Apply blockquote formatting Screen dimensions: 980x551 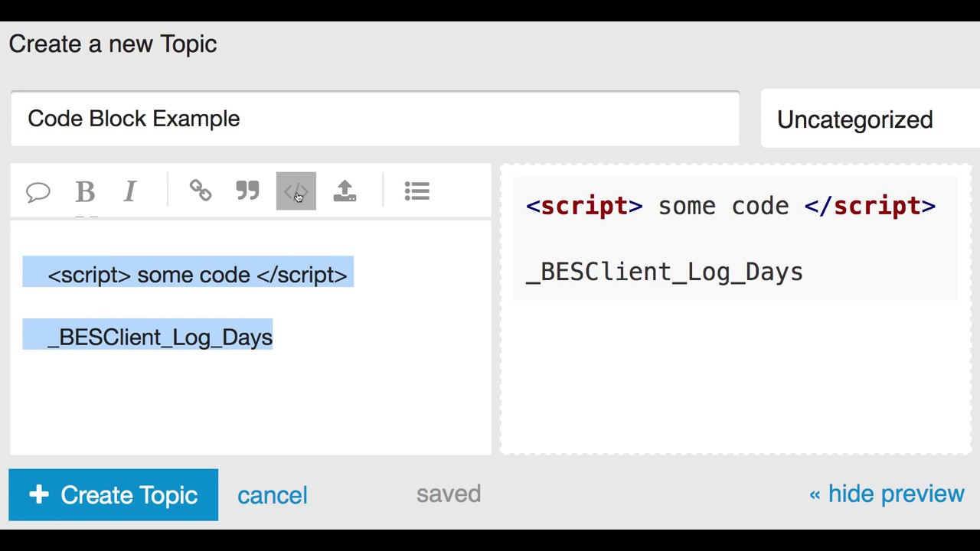[x=247, y=191]
